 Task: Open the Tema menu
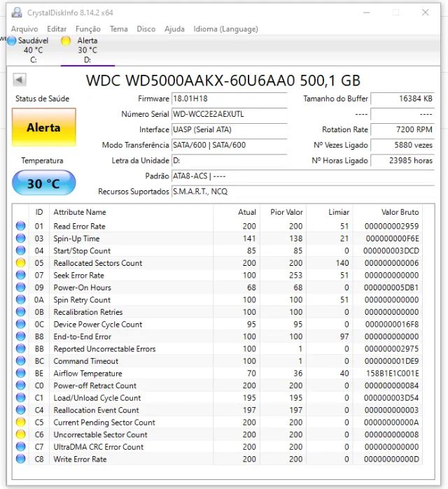click(119, 29)
